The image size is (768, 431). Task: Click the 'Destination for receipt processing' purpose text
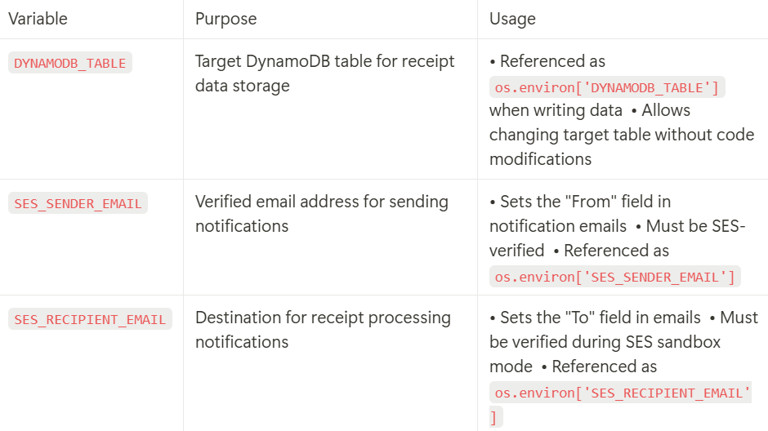[x=323, y=318]
